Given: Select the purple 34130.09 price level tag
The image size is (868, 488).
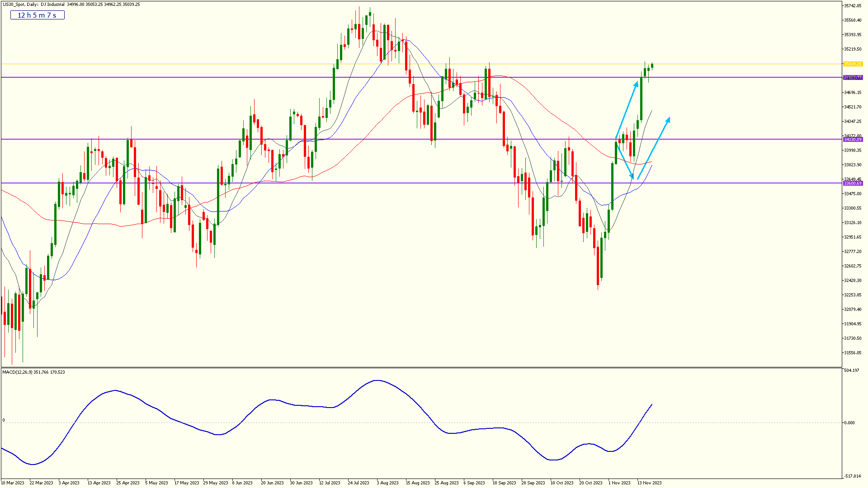Looking at the screenshot, I should click(x=853, y=140).
